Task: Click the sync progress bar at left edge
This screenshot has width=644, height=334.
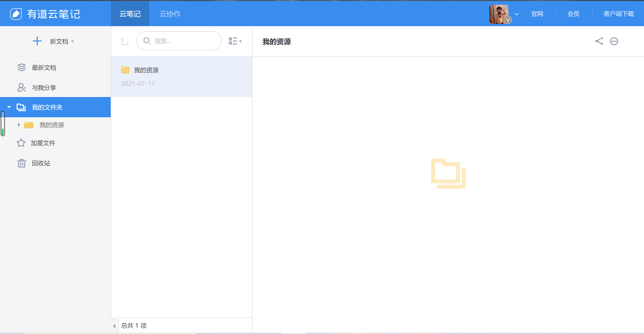Action: [3, 123]
